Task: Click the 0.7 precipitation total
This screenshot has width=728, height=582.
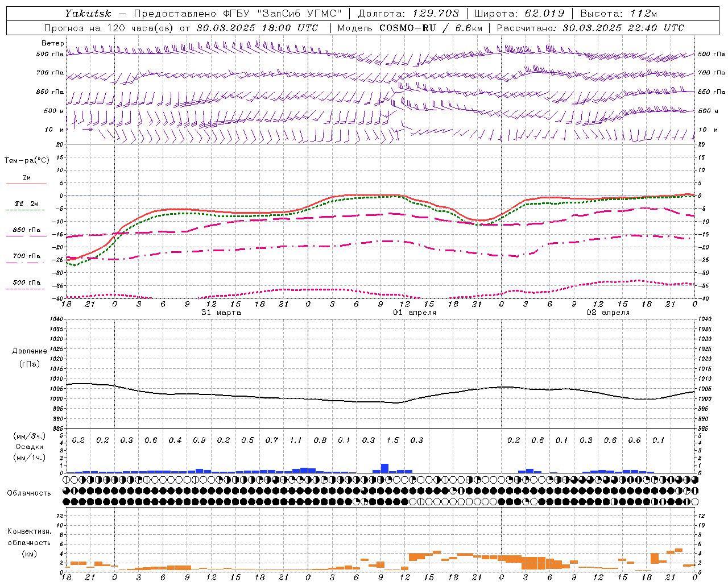Action: click(272, 440)
